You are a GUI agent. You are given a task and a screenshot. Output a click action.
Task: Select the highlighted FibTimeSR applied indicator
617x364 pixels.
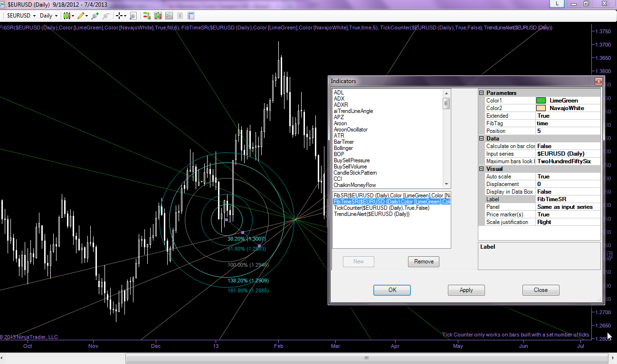392,202
